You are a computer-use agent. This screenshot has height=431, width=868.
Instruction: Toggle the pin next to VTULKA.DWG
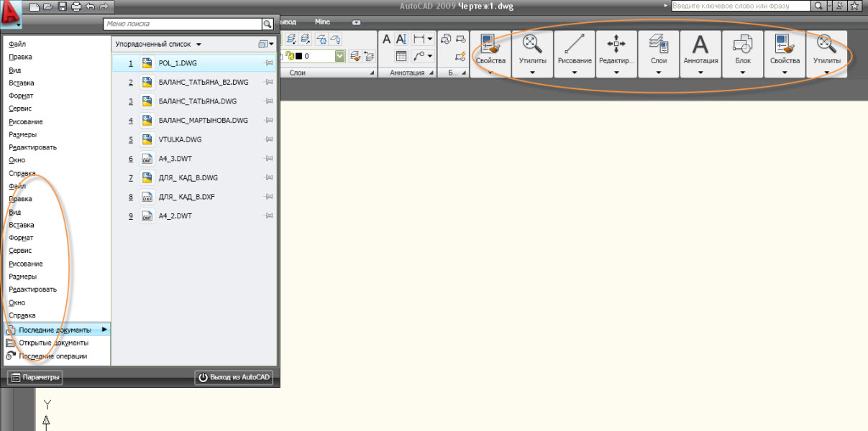(268, 139)
